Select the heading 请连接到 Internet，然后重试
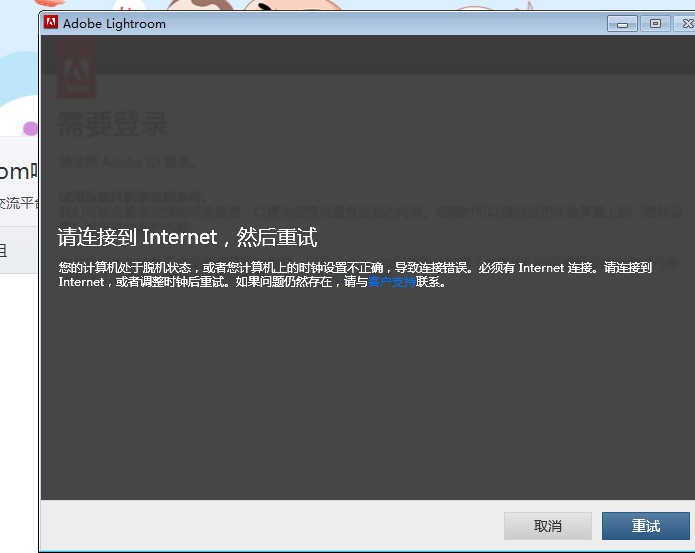 pyautogui.click(x=187, y=237)
